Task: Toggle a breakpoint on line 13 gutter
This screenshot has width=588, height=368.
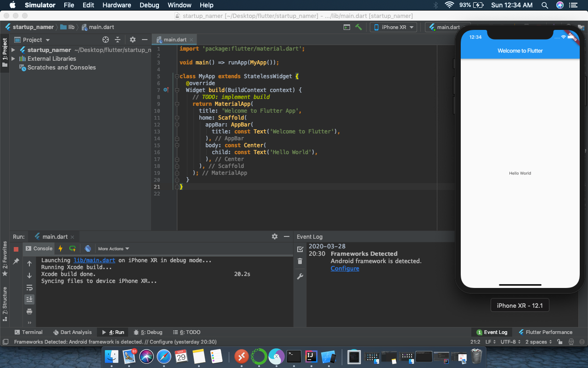Action: (166, 131)
